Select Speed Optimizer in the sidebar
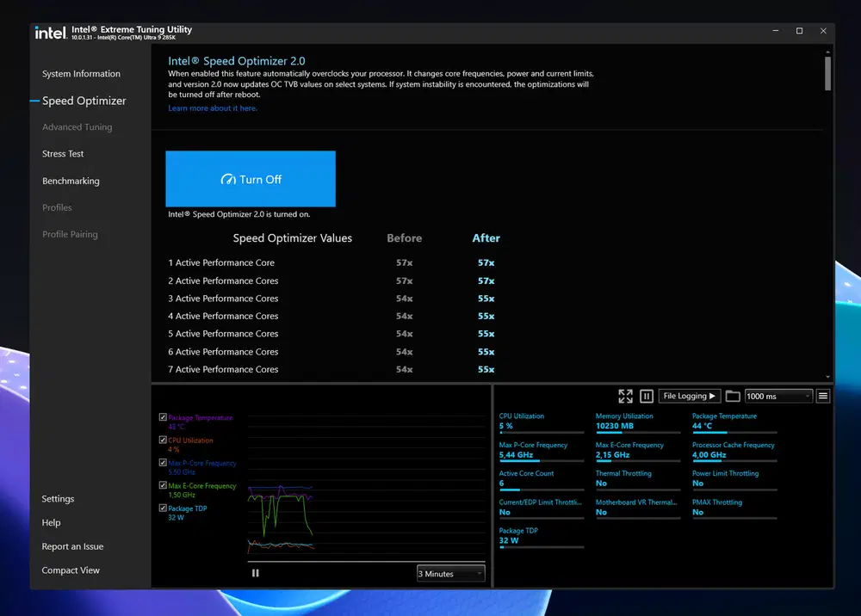The height and width of the screenshot is (616, 861). [84, 101]
